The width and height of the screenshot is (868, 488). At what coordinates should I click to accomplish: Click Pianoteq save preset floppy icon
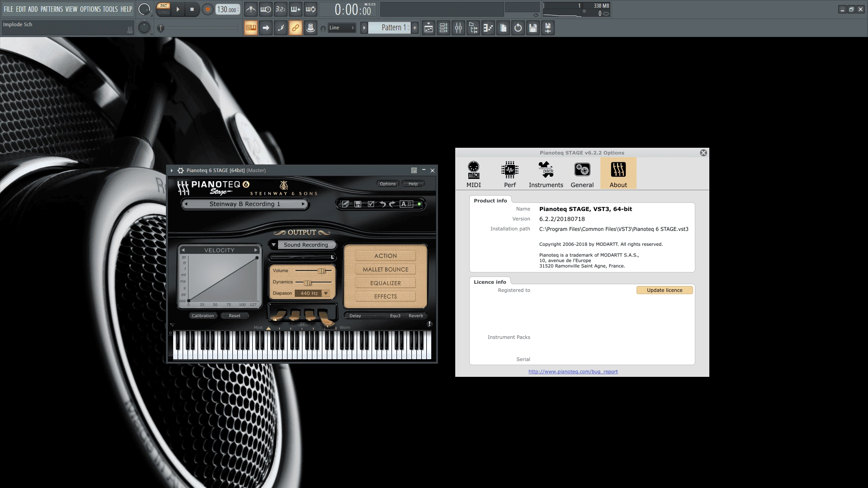point(358,204)
